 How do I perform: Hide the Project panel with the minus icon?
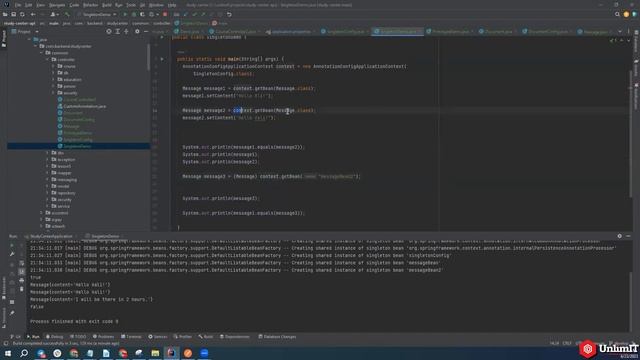pos(146,31)
